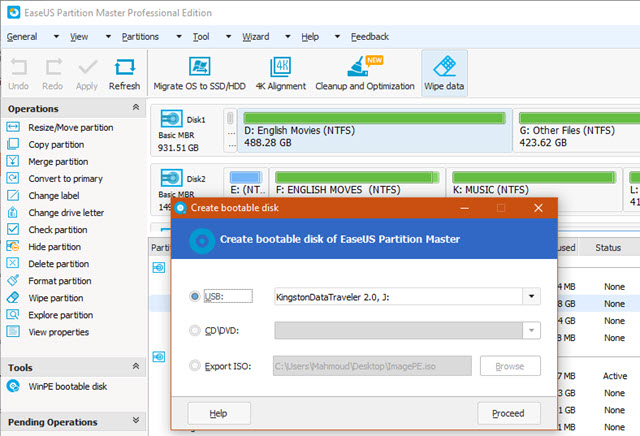The image size is (640, 436).
Task: Open Explore partition
Action: tap(60, 315)
